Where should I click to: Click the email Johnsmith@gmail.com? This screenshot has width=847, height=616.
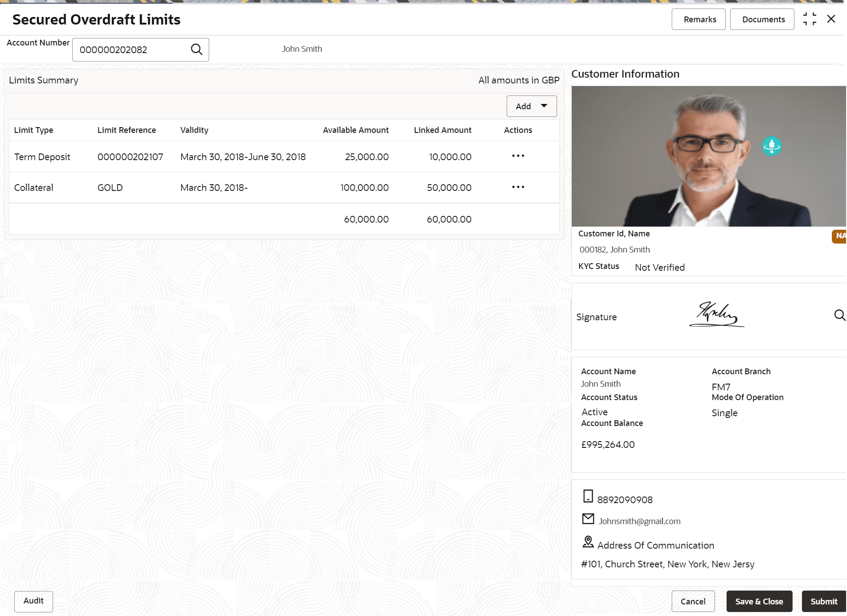tap(640, 521)
